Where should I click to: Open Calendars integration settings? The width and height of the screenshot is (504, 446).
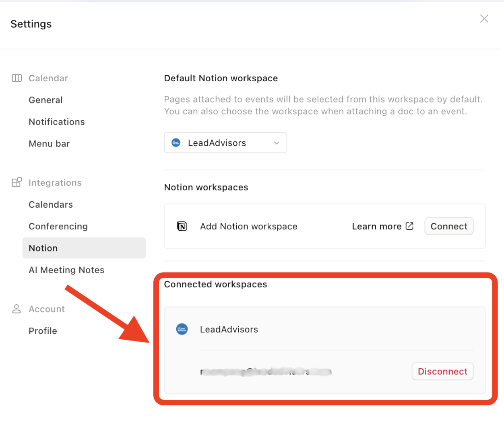pos(51,204)
